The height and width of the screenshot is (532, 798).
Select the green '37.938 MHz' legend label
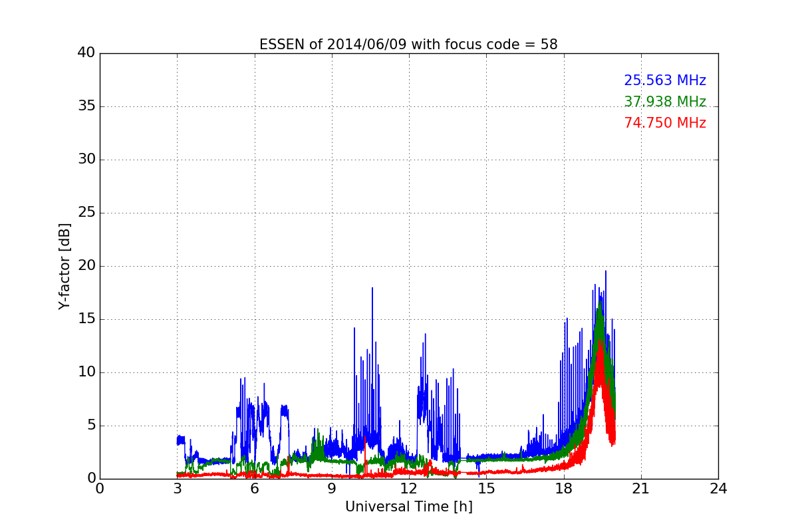[665, 102]
